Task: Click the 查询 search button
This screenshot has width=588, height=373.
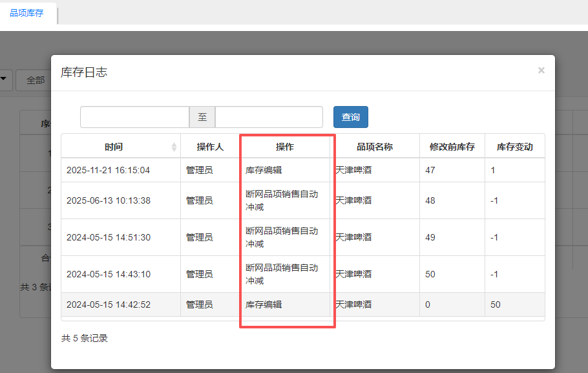Action: coord(350,117)
